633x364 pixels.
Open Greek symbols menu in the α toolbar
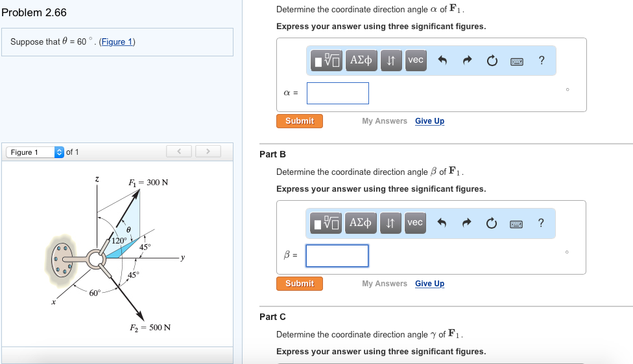tap(361, 60)
